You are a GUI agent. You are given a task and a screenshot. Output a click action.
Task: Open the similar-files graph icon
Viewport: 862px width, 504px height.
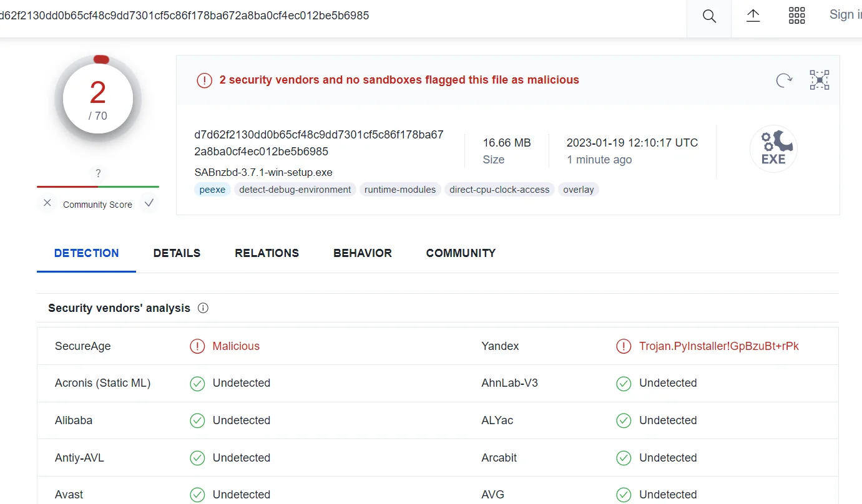(x=820, y=80)
